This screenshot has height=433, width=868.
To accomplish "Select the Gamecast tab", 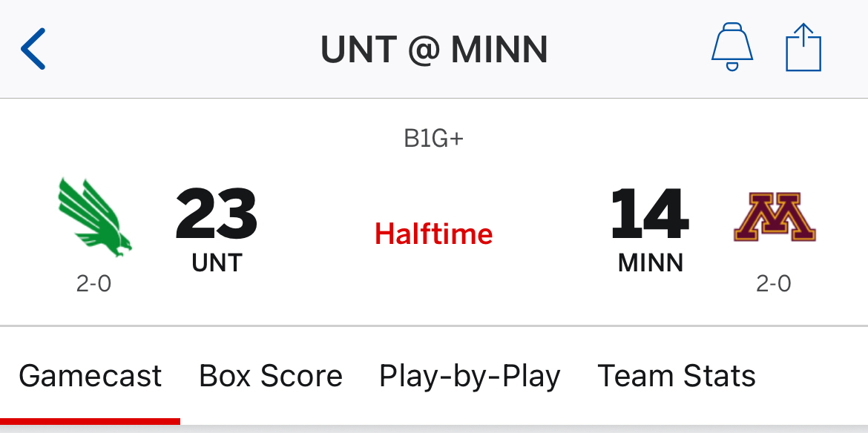I will [90, 376].
